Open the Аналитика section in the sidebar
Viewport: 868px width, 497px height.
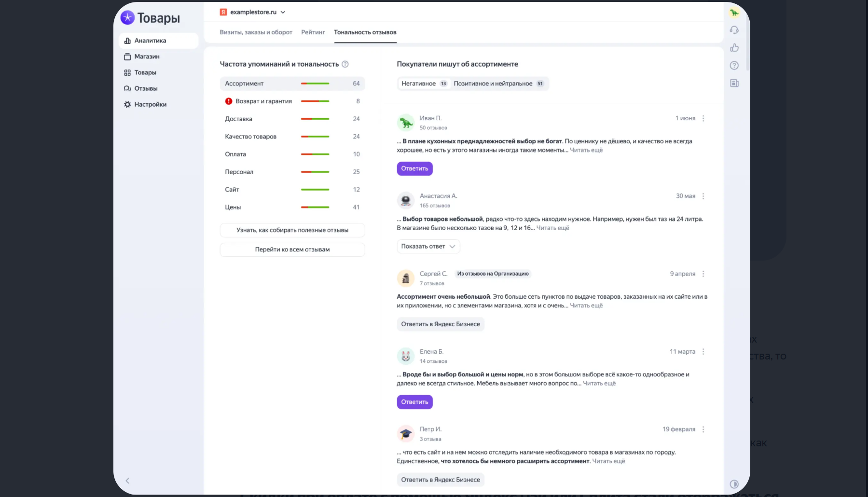[151, 41]
